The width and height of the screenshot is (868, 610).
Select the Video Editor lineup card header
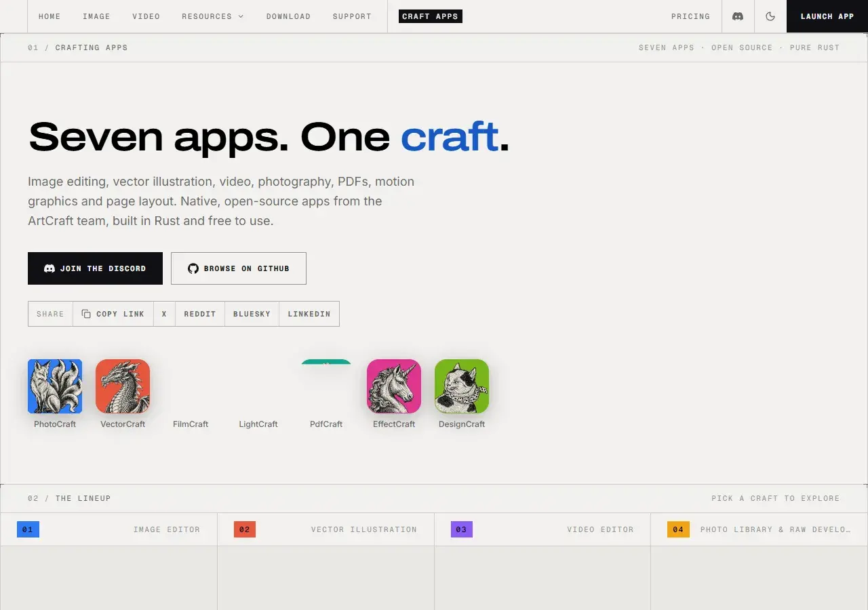pyautogui.click(x=542, y=529)
